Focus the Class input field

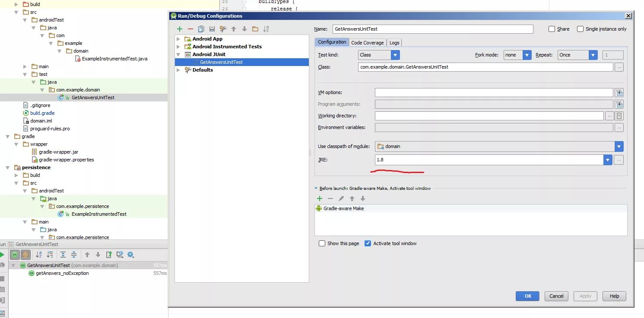coord(485,67)
